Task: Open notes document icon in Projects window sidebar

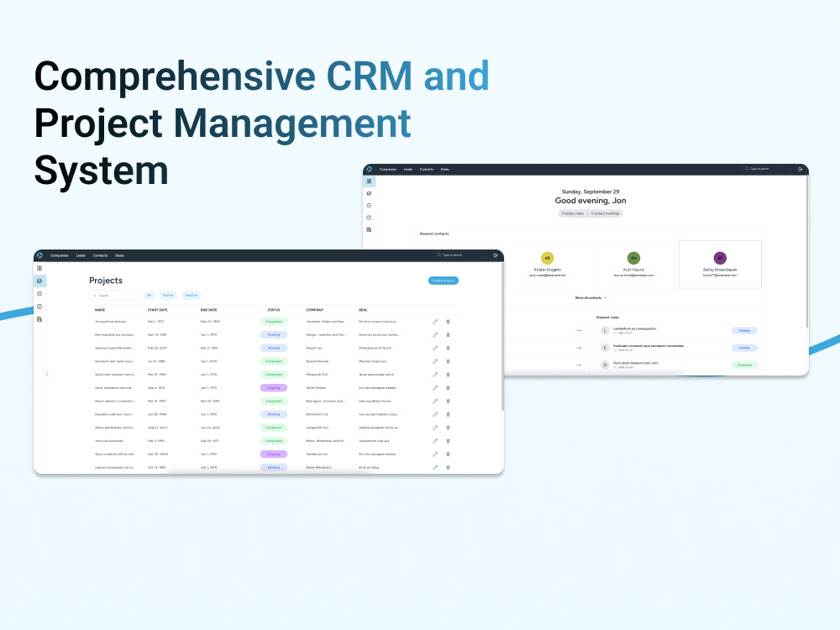Action: [39, 319]
